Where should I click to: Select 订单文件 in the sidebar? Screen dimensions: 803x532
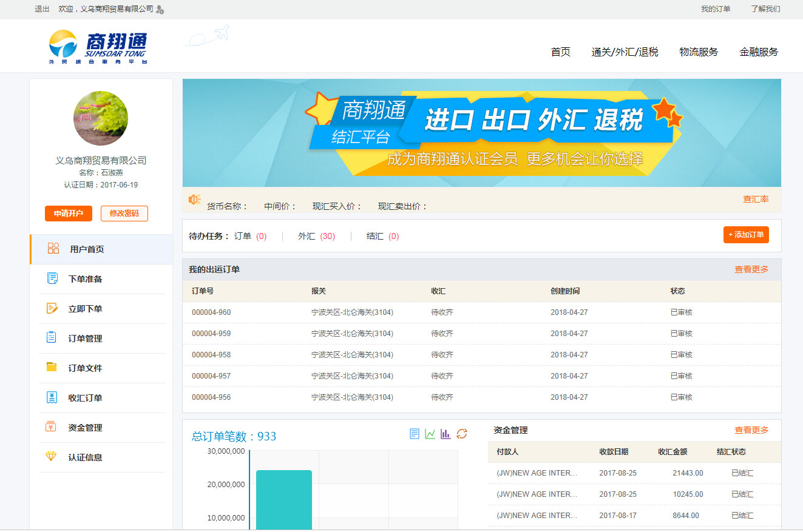(x=101, y=368)
